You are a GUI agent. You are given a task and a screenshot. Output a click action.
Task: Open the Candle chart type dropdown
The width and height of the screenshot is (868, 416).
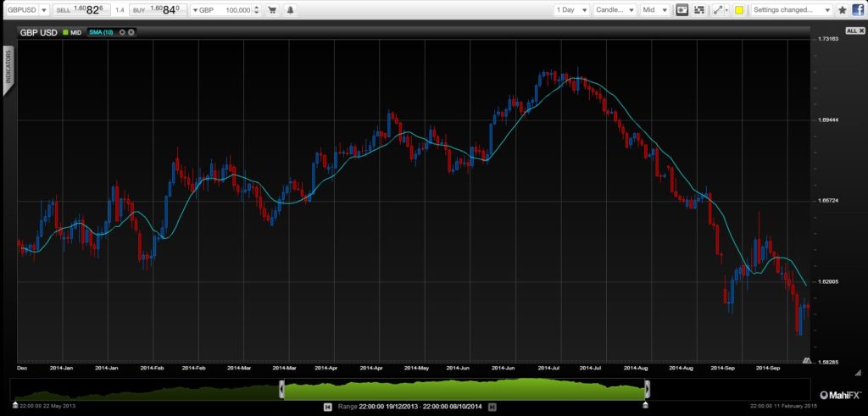coord(614,10)
